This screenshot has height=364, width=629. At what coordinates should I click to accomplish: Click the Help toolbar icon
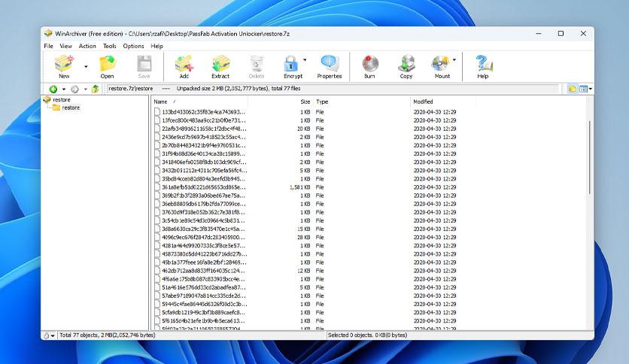pos(483,63)
